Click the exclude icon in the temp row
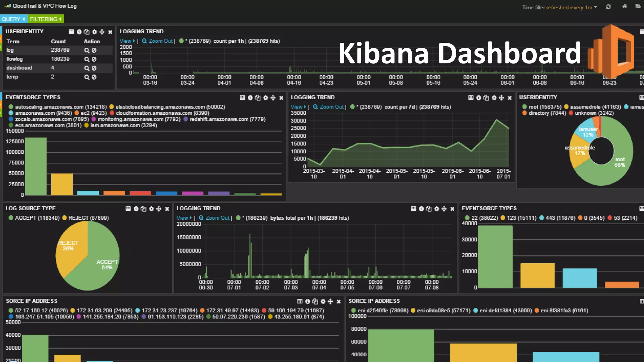The height and width of the screenshot is (362, 644). coord(94,77)
